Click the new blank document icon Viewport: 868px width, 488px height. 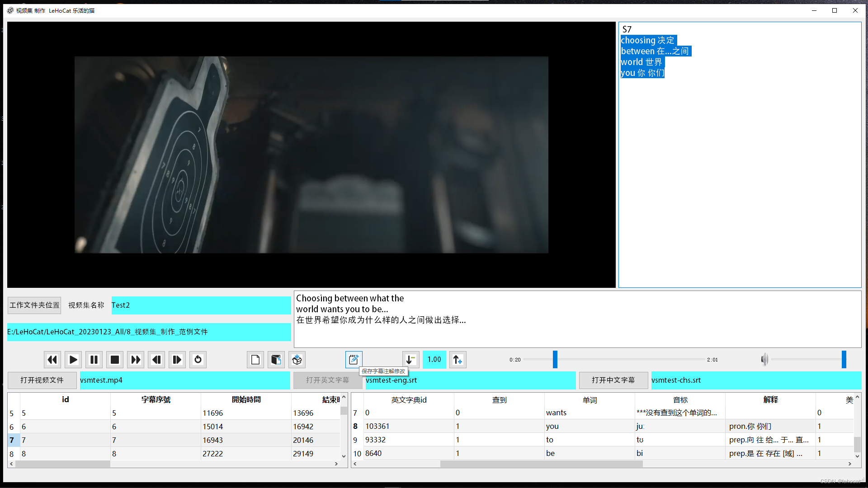255,360
